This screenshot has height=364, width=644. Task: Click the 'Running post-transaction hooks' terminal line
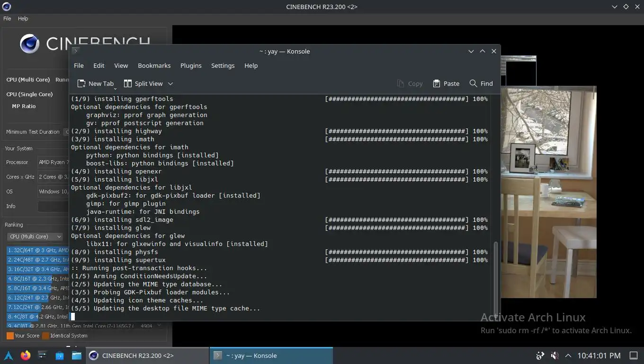click(x=139, y=268)
